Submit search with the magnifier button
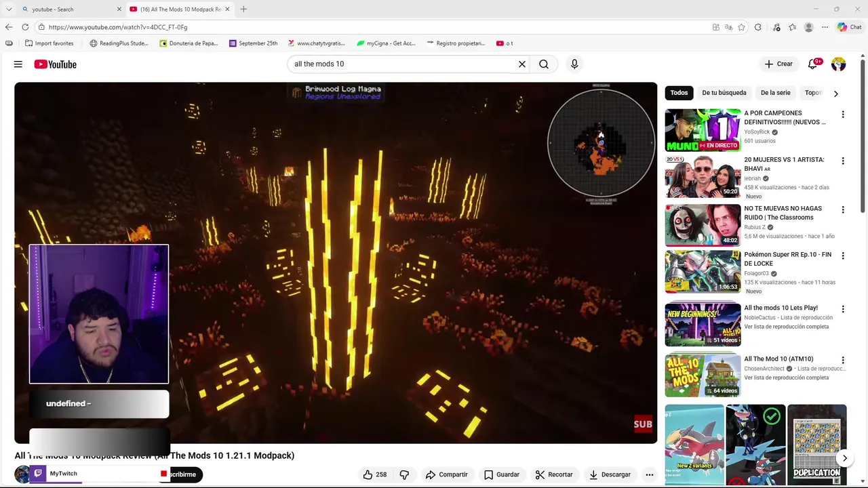 click(544, 64)
